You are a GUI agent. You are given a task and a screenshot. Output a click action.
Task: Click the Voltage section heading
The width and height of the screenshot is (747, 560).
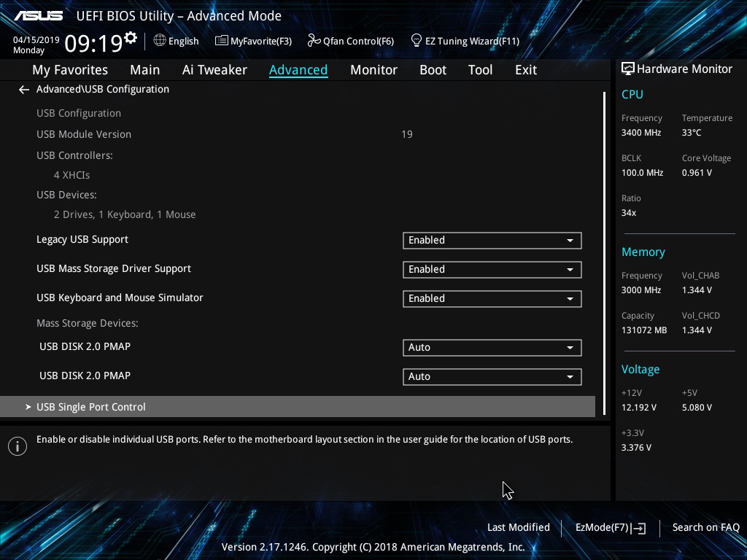coord(640,370)
